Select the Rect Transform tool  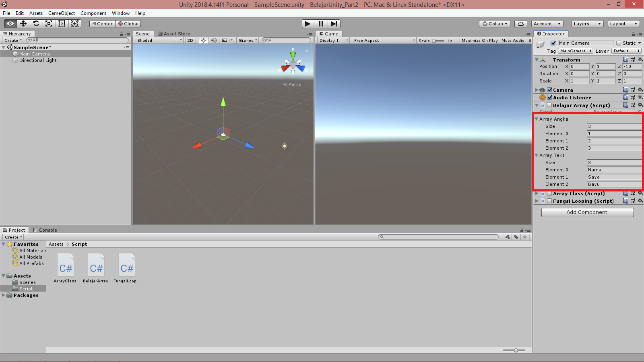point(62,23)
